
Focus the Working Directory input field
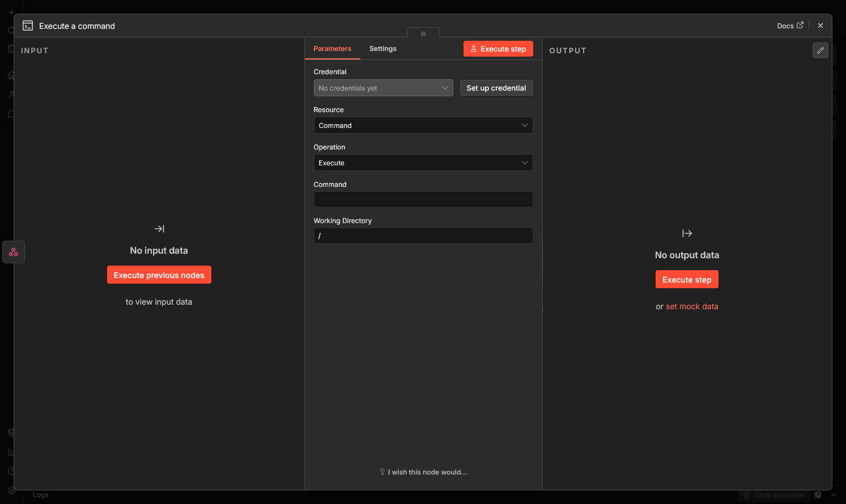coord(423,236)
